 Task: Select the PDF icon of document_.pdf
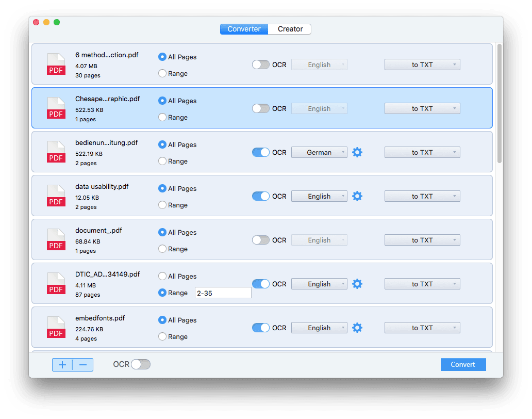click(x=56, y=240)
